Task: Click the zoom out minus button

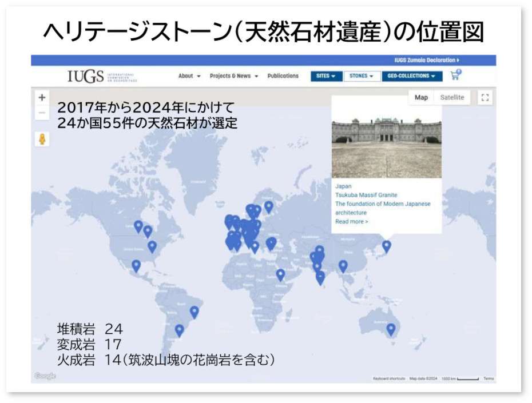Action: tap(42, 113)
